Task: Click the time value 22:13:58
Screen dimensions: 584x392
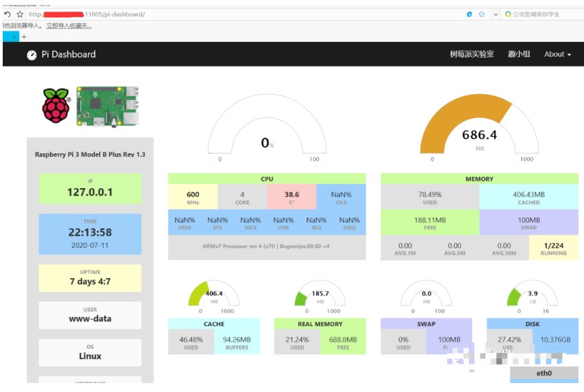Action: pos(90,233)
